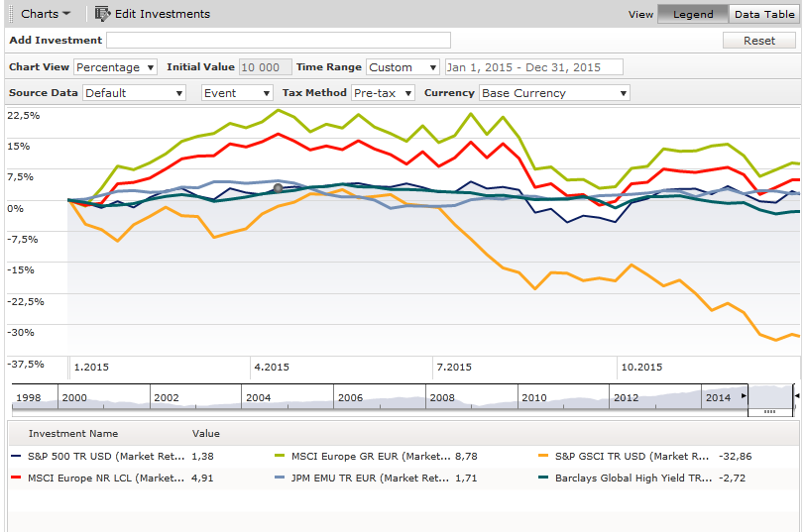Open the Source Data Default dropdown
The height and width of the screenshot is (532, 806).
click(134, 93)
